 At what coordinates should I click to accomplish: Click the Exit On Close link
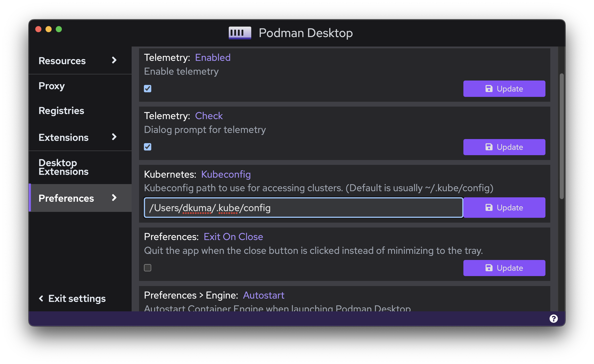(x=233, y=237)
